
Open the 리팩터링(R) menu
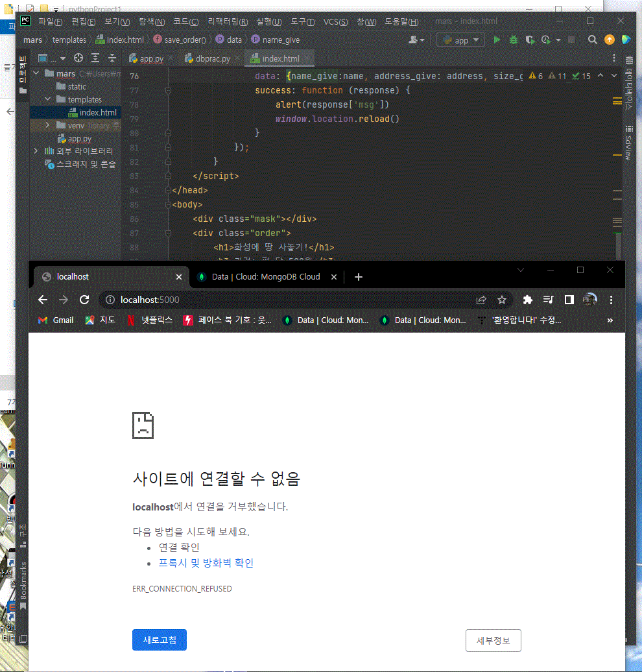click(x=228, y=21)
